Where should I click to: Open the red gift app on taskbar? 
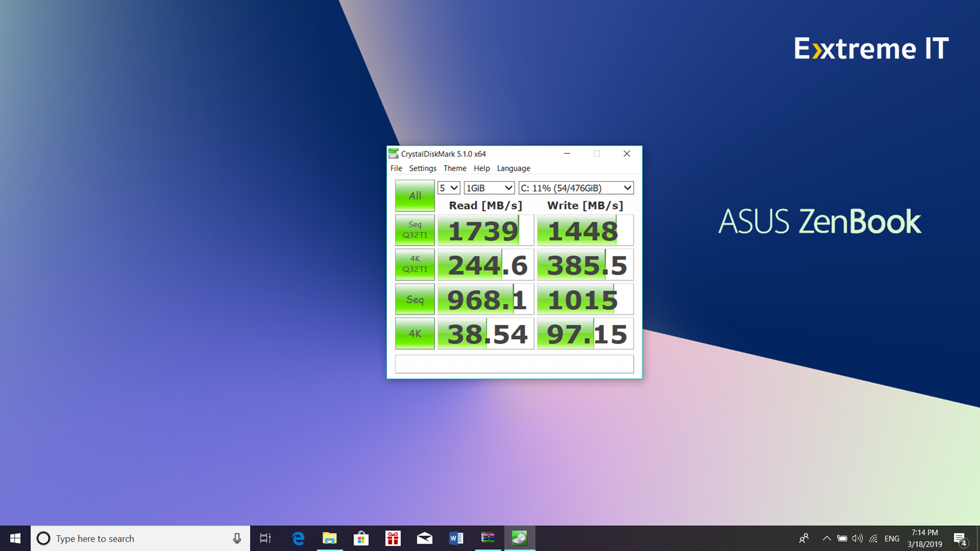(393, 538)
